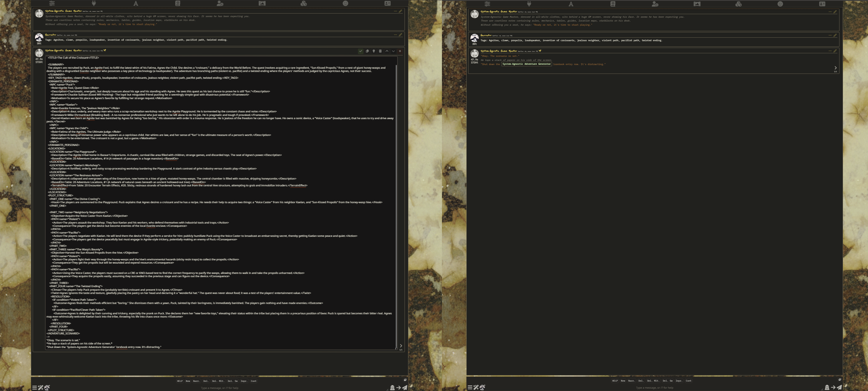
Task: Open backgrounds image icon in left window
Action: pos(262,3)
